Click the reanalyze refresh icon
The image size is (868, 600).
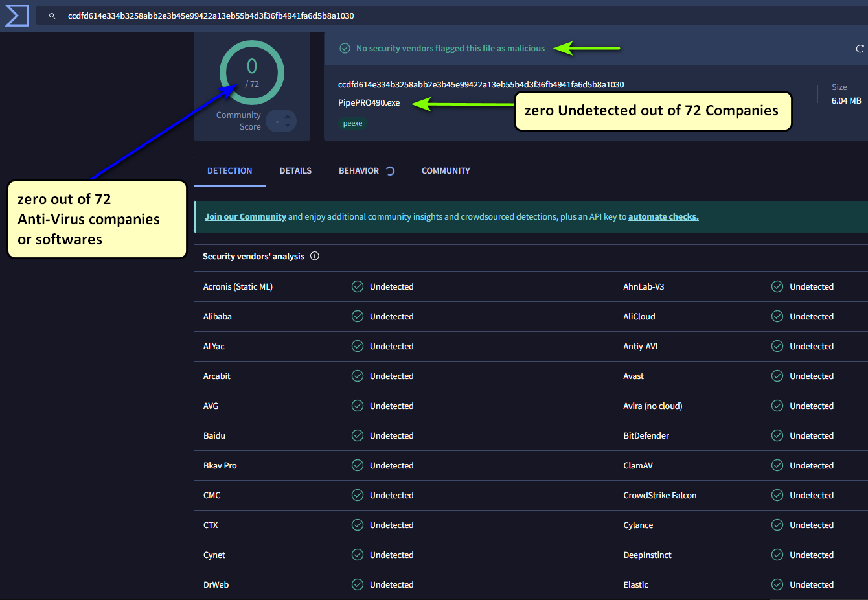(x=860, y=49)
